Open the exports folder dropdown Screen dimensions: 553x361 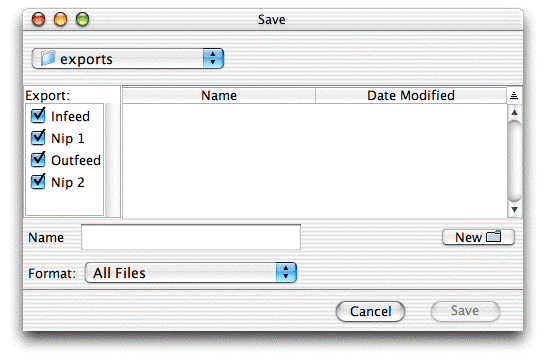coord(128,59)
